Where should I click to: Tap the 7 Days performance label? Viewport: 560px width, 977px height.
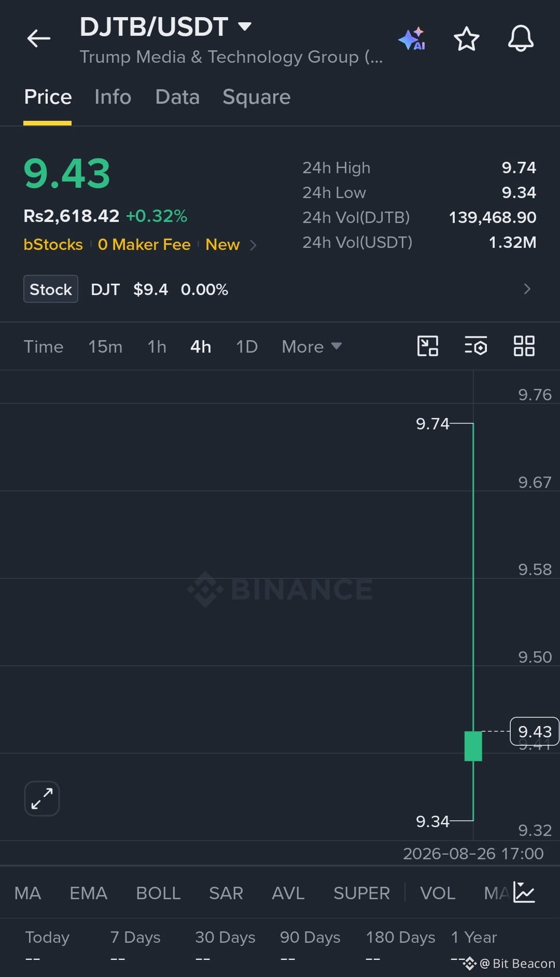coord(135,937)
